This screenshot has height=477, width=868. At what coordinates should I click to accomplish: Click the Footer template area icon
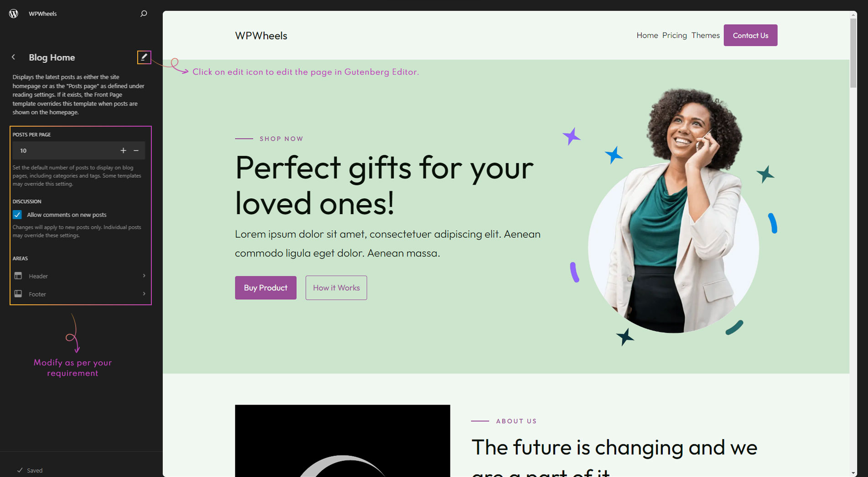pyautogui.click(x=18, y=294)
